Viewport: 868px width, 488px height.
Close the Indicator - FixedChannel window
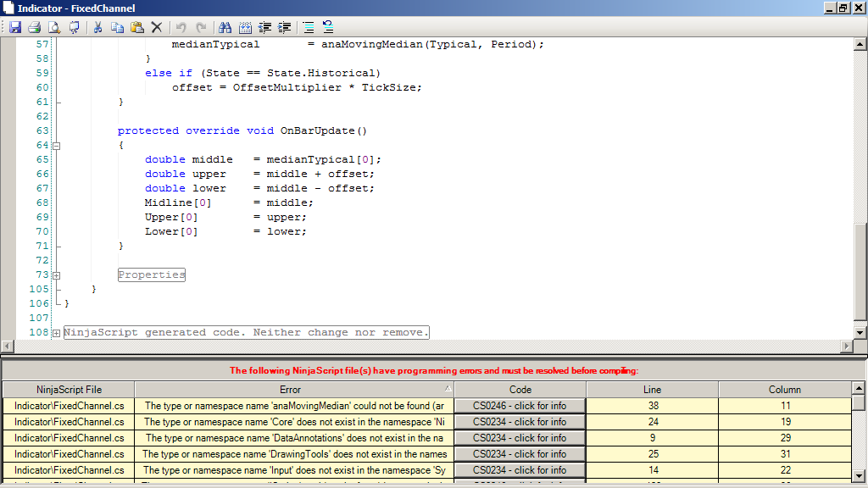point(858,8)
